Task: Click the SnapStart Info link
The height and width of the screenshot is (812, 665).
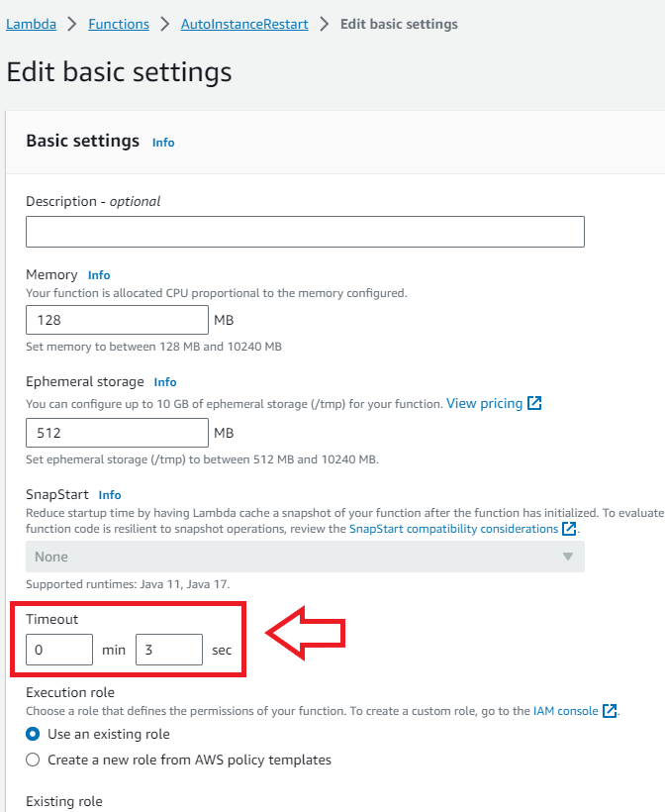Action: point(110,495)
